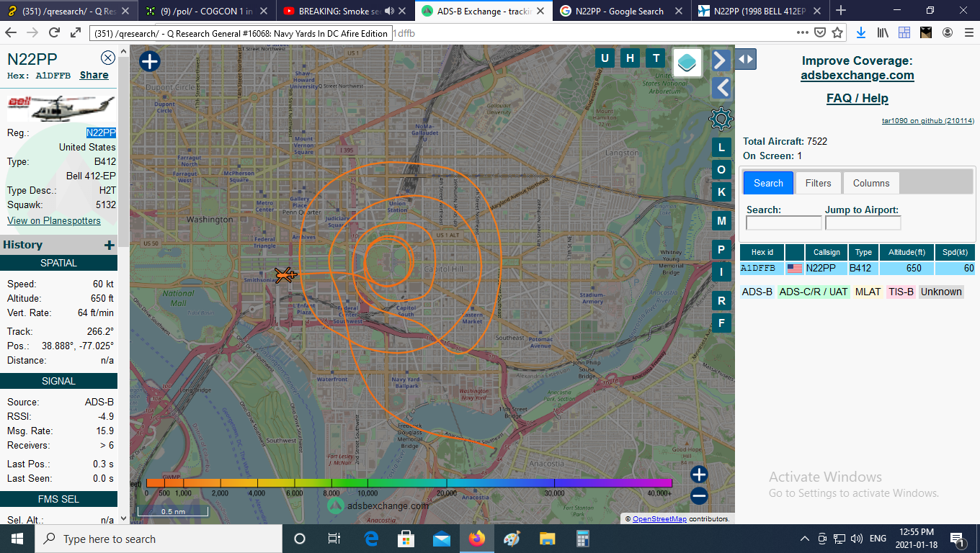Sort table by Callsign column

[827, 252]
